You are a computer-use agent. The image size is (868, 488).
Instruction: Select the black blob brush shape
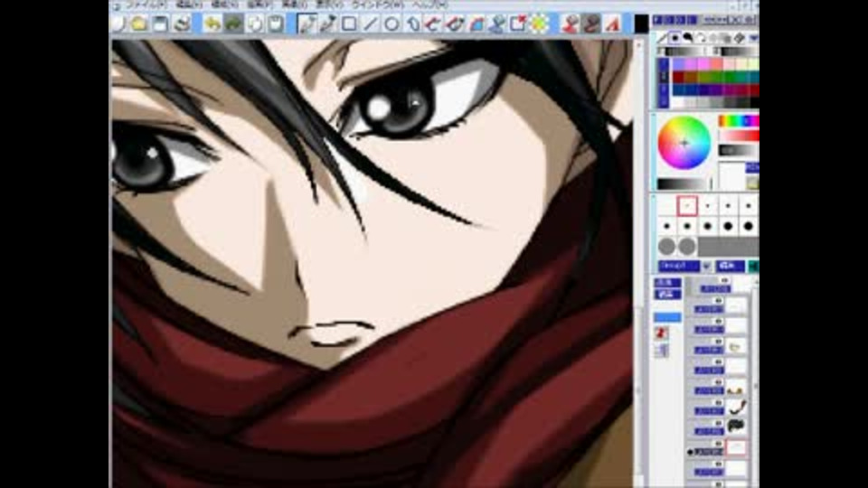[687, 38]
